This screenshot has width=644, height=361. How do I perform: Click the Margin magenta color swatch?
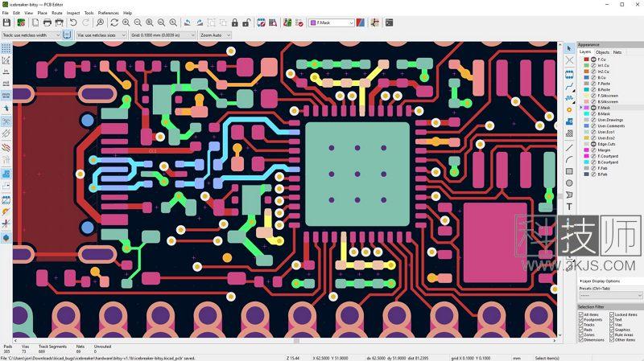(587, 150)
